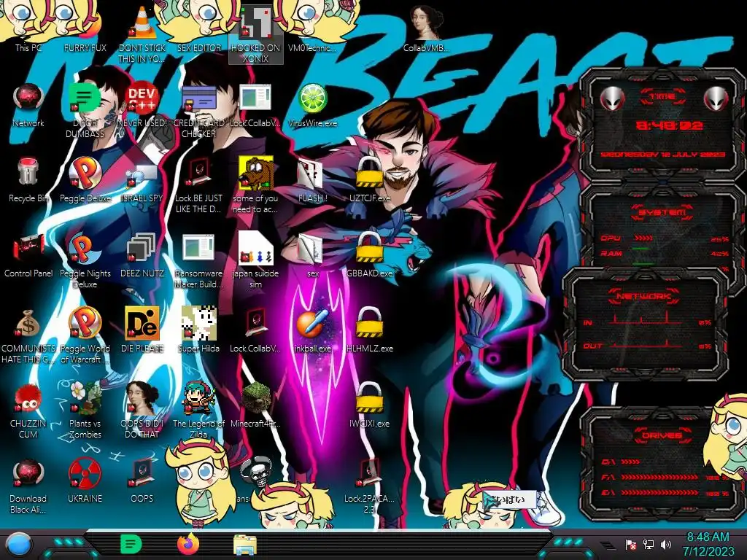Screen dimensions: 747x560
Task: Open the green chat app on taskbar
Action: (131, 544)
